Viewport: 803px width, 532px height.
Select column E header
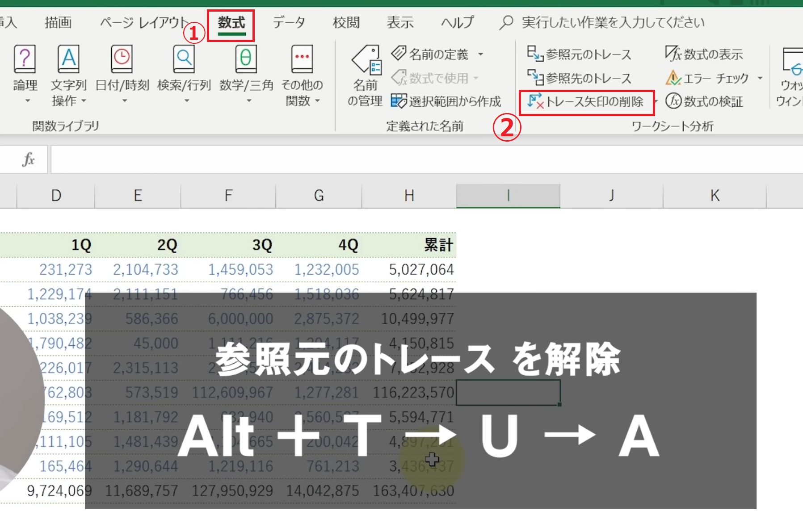[x=138, y=195]
